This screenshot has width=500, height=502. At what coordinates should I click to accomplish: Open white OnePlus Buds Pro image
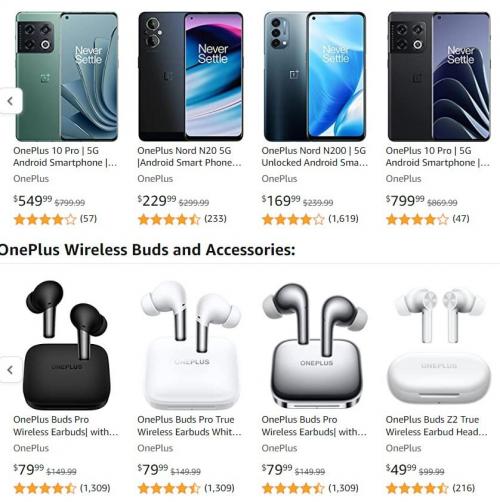coord(191,345)
